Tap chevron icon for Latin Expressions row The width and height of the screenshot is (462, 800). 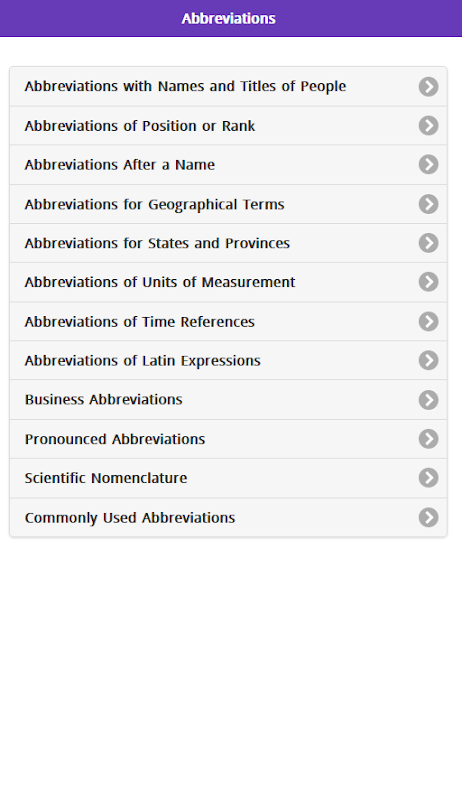(428, 360)
